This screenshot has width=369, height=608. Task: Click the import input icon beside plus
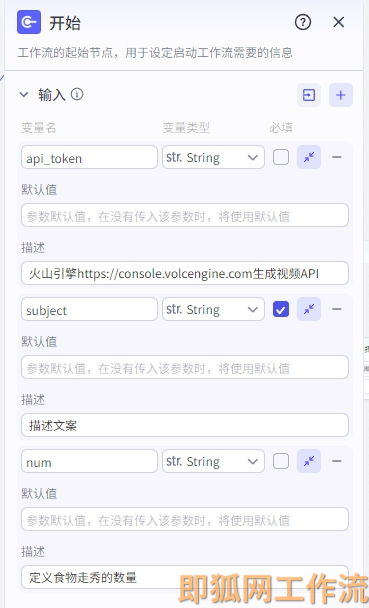[x=309, y=95]
